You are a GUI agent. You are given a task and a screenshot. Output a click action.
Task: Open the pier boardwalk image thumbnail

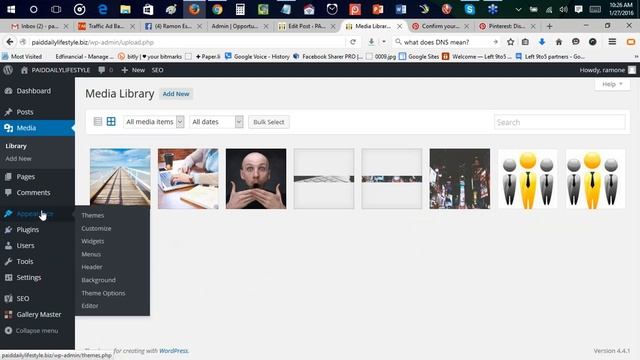coord(120,179)
